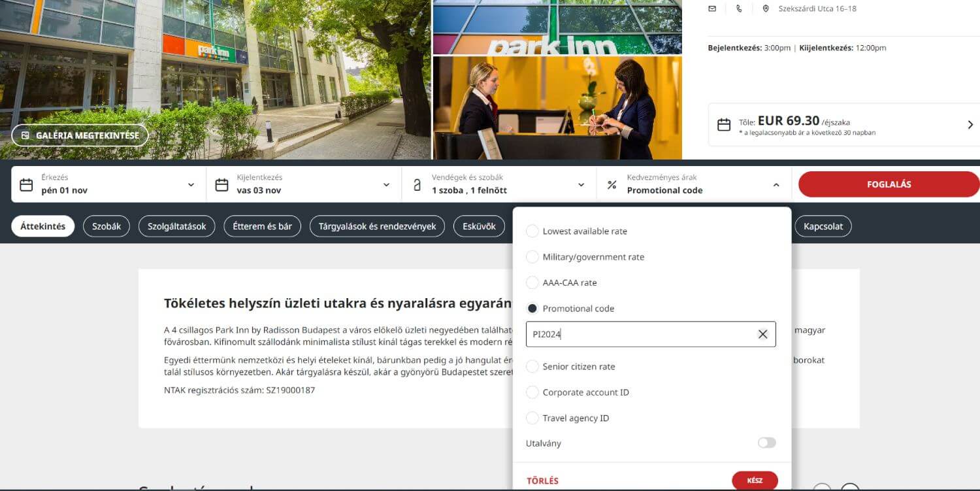The height and width of the screenshot is (491, 980).
Task: Click the phone call icon
Action: 739,8
